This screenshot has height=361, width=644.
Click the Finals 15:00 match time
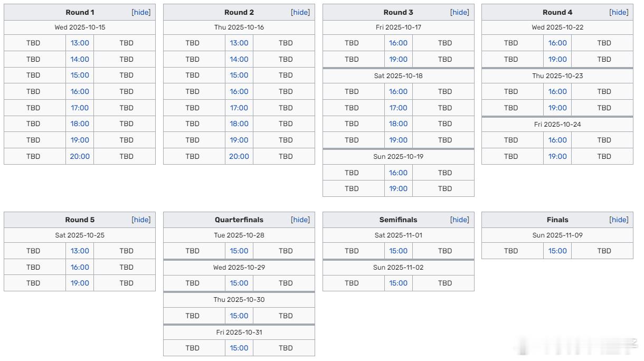[557, 251]
